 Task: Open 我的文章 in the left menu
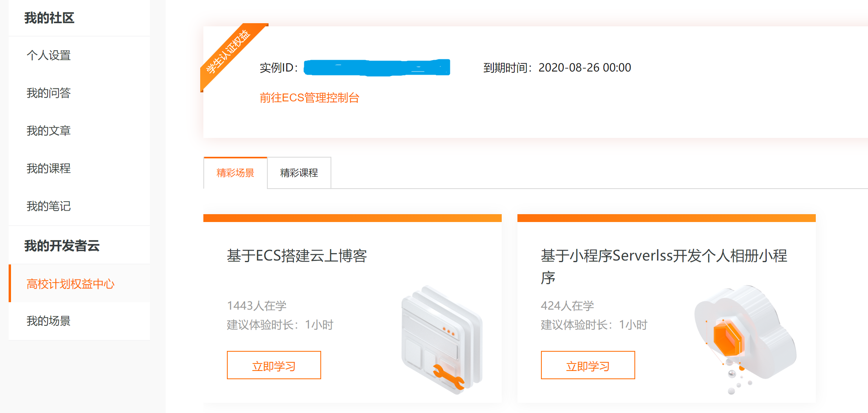[48, 131]
